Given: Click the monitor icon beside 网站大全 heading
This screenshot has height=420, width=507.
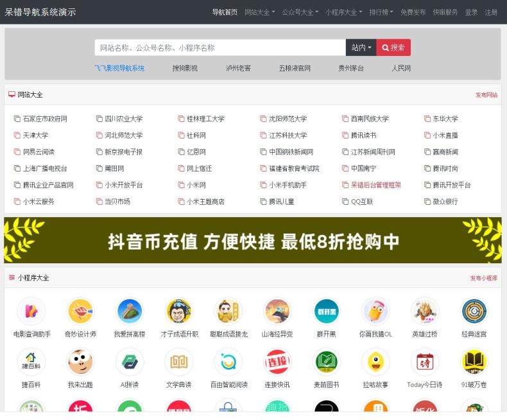Looking at the screenshot, I should (x=12, y=94).
